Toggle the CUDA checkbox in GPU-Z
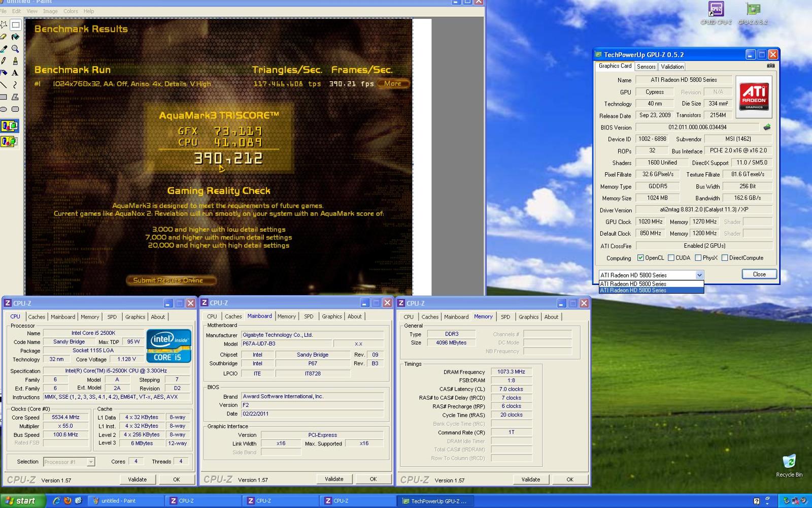812x508 pixels. [671, 258]
